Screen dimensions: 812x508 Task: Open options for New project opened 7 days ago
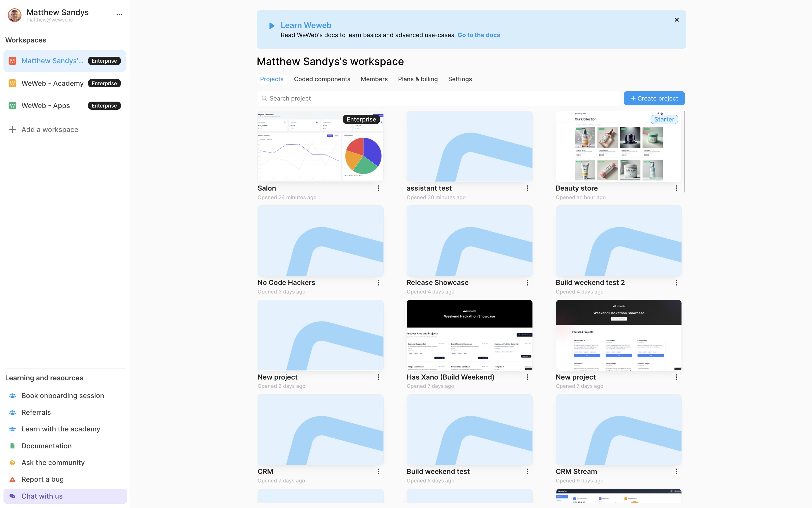(x=676, y=377)
